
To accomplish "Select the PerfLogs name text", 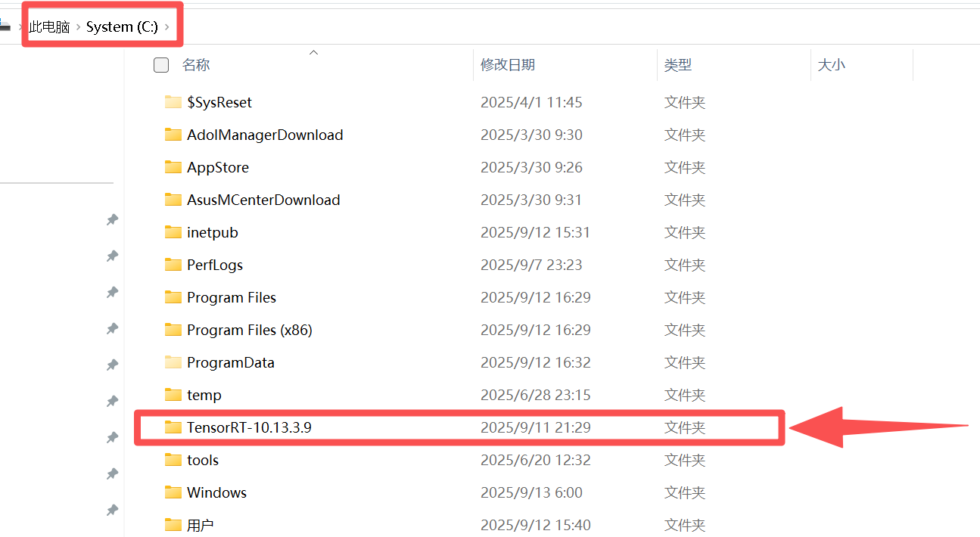I will pos(215,265).
